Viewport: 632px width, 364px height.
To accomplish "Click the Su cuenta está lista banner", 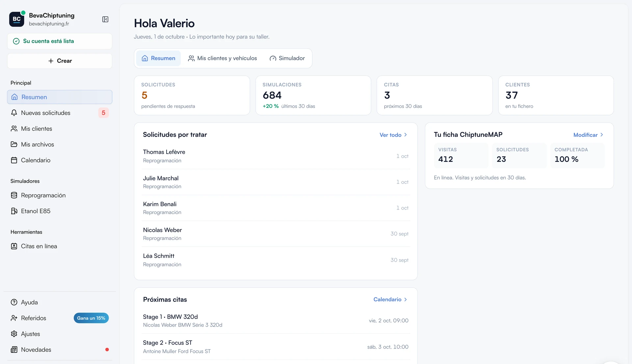I will point(60,41).
